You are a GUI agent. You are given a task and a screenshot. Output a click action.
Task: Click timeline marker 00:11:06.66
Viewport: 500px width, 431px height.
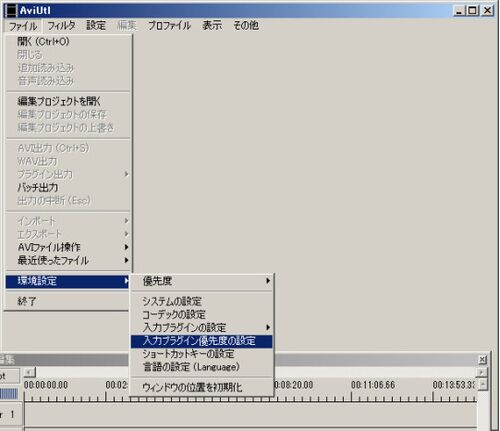point(373,385)
